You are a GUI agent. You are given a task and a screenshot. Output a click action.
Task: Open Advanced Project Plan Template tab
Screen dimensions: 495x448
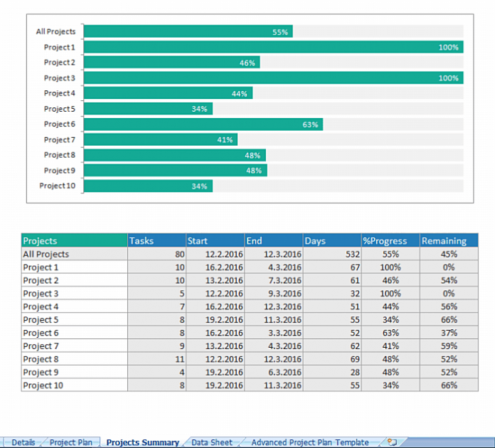(x=309, y=442)
